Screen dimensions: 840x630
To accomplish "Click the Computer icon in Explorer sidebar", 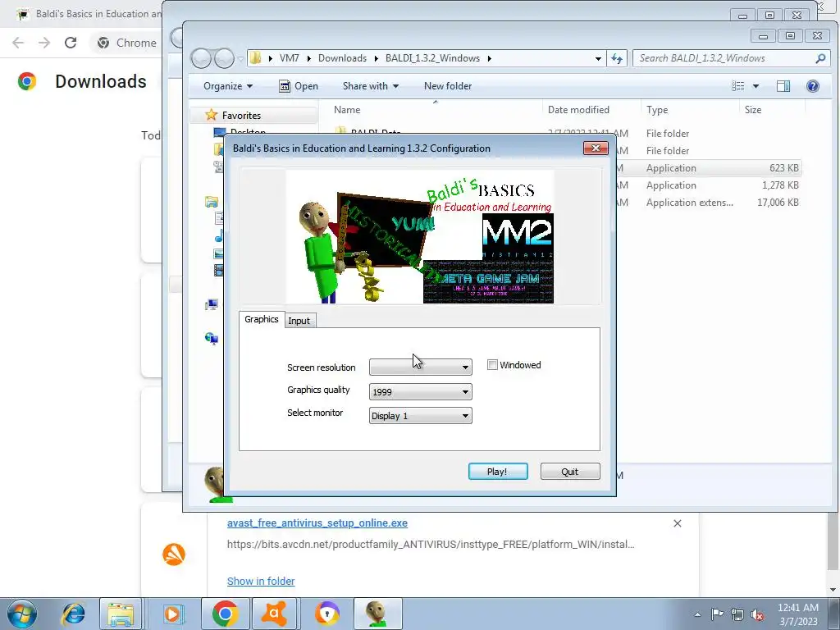I will pyautogui.click(x=212, y=305).
